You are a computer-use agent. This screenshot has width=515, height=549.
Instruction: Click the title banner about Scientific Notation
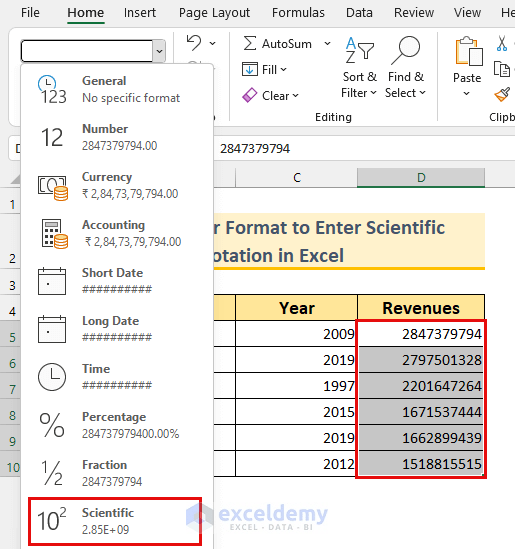coord(349,241)
